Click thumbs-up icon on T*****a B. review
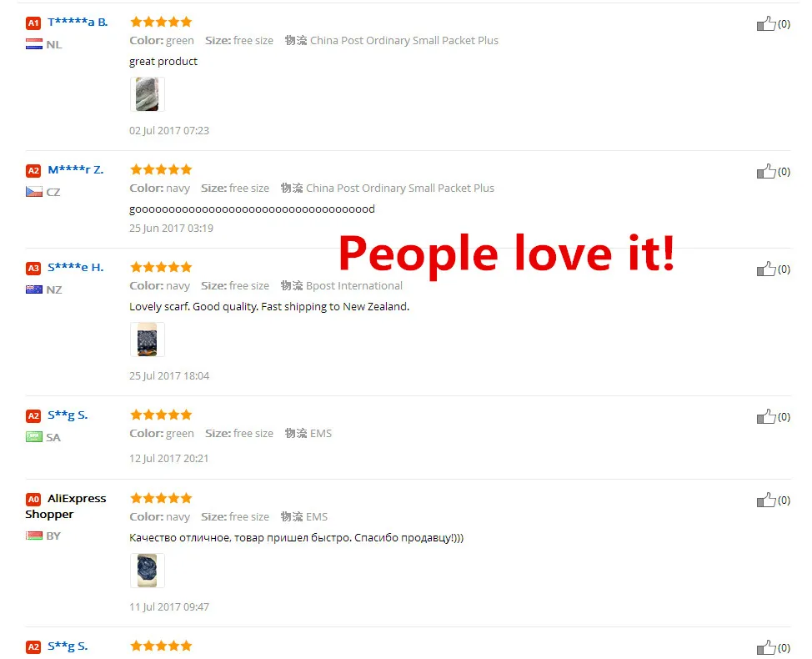Viewport: 812px width, 659px height. pyautogui.click(x=766, y=23)
